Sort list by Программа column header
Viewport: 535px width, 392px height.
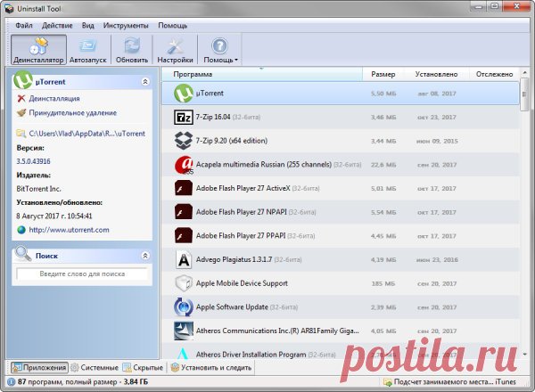[261, 74]
